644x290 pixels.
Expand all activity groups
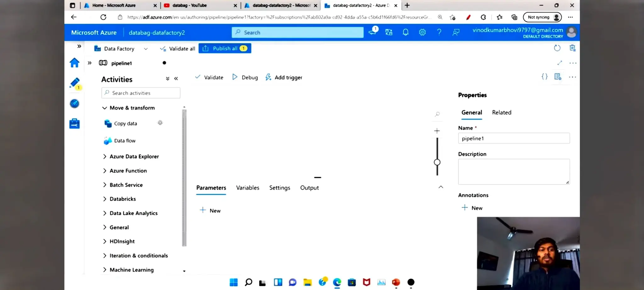click(x=168, y=79)
